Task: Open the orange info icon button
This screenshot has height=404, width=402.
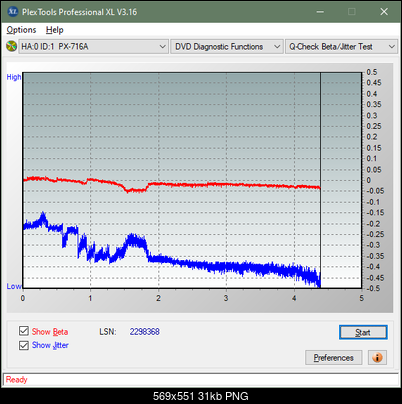Action: [x=377, y=358]
